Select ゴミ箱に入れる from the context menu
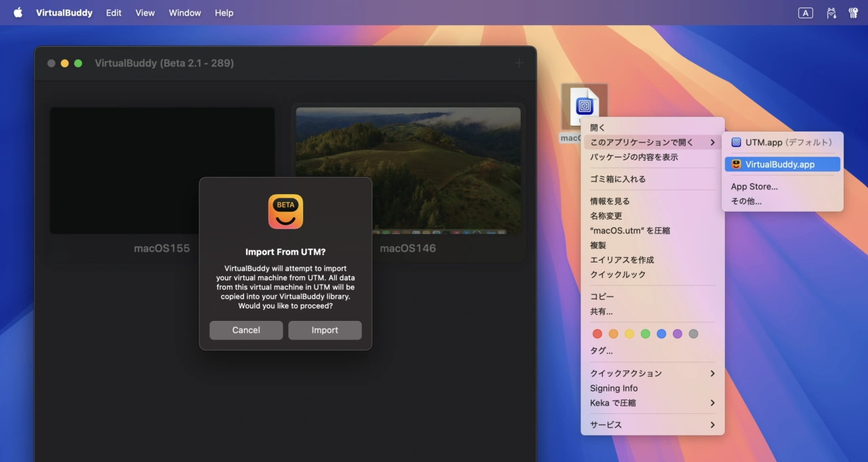The image size is (868, 462). click(x=618, y=179)
